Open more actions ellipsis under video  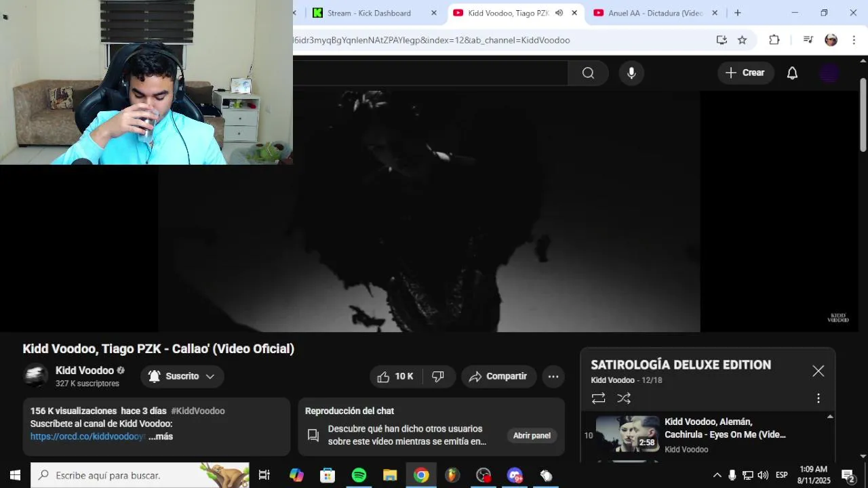tap(553, 377)
